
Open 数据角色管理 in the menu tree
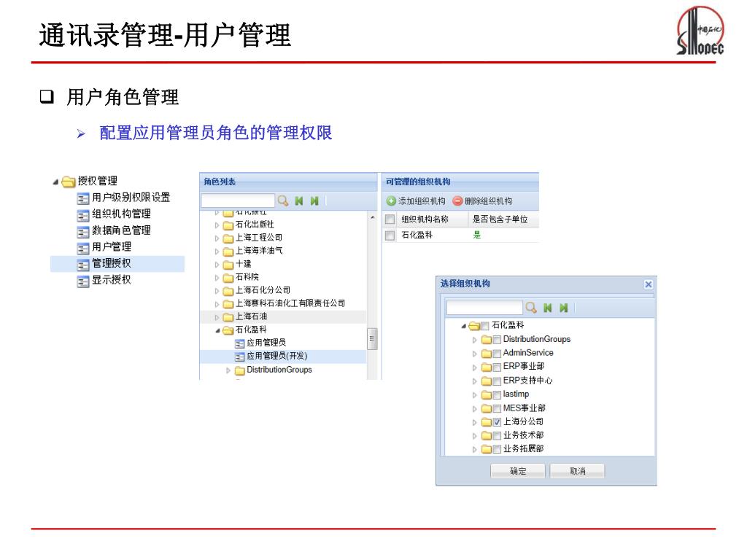pyautogui.click(x=122, y=231)
